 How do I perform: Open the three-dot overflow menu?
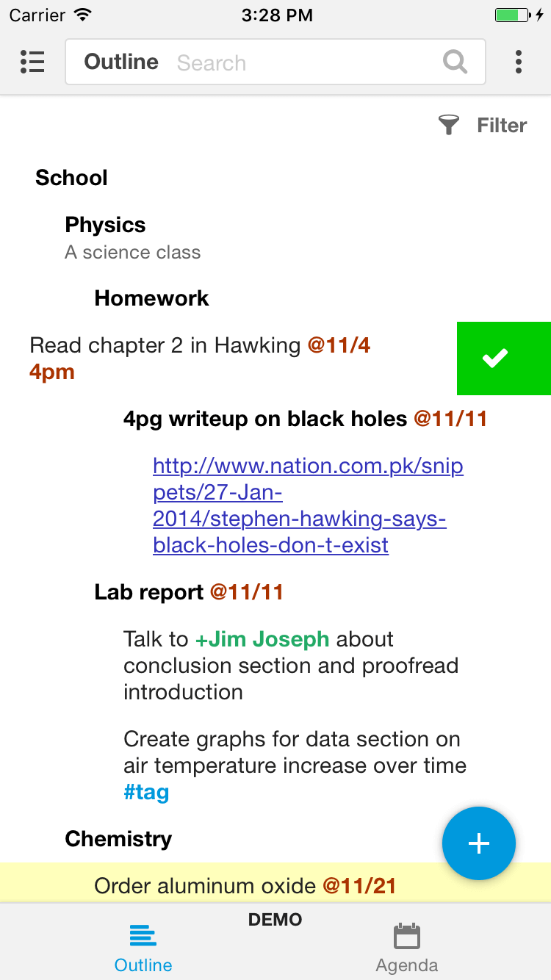519,62
